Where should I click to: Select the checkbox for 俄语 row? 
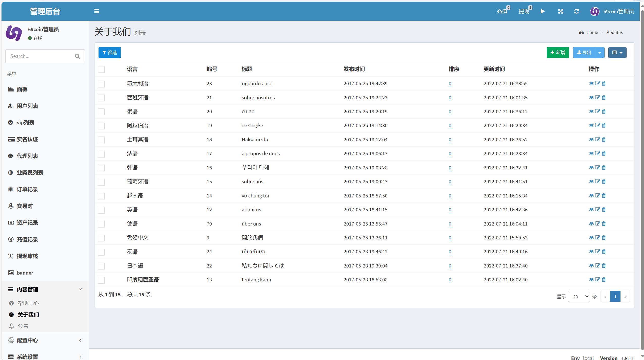(x=101, y=111)
